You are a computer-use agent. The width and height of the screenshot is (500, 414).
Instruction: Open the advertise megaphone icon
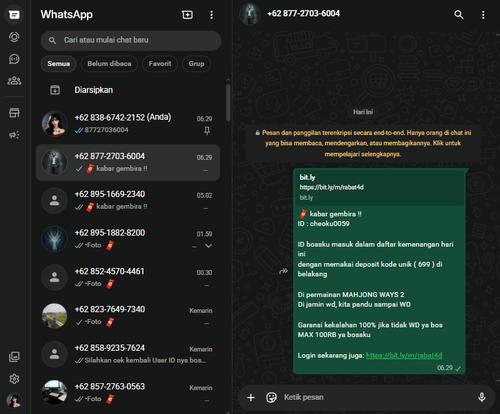(x=14, y=135)
